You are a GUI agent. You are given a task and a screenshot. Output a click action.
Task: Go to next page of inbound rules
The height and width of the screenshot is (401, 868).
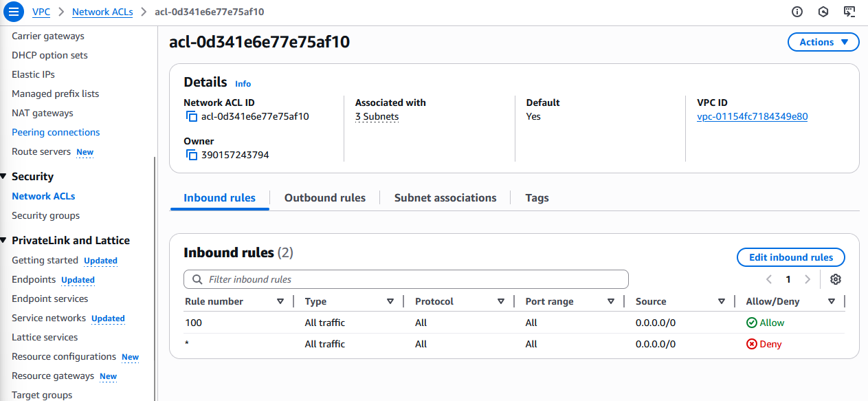tap(808, 279)
